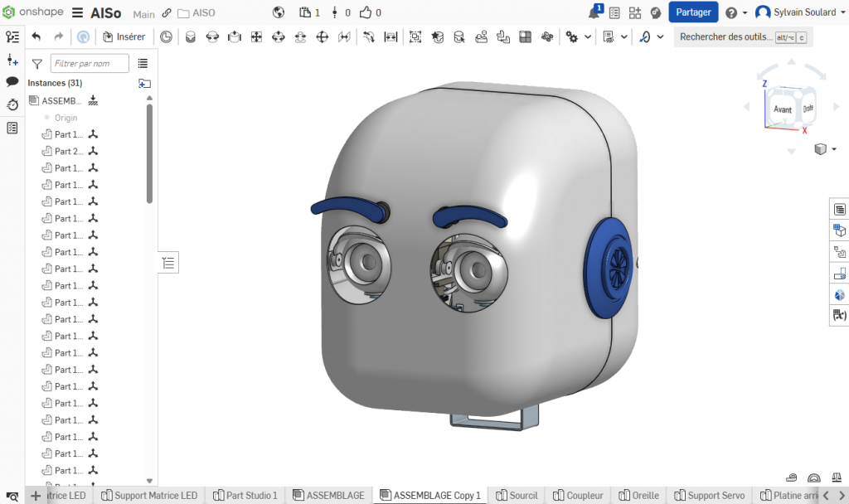
Task: Click the comments speech bubble icon in left sidebar
Action: click(x=12, y=81)
